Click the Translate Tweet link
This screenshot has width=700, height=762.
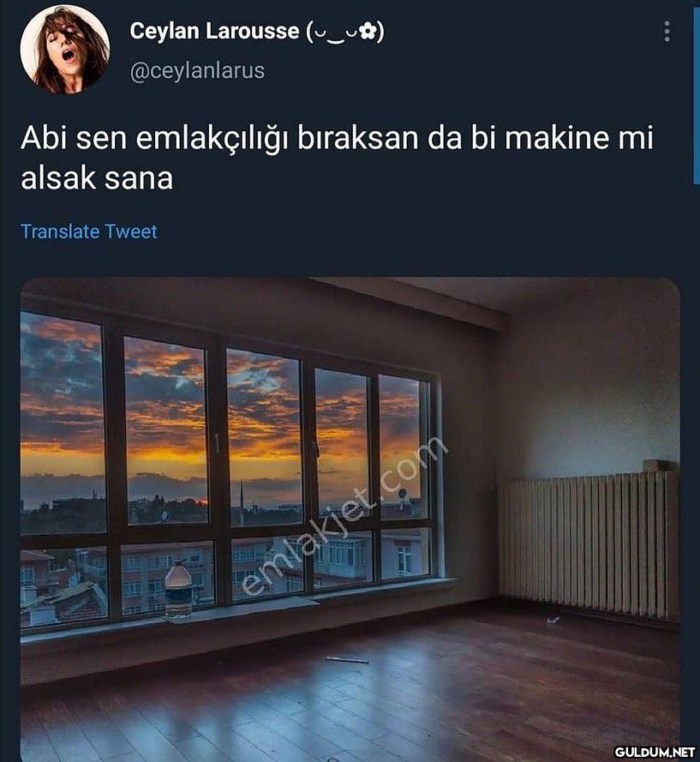89,231
